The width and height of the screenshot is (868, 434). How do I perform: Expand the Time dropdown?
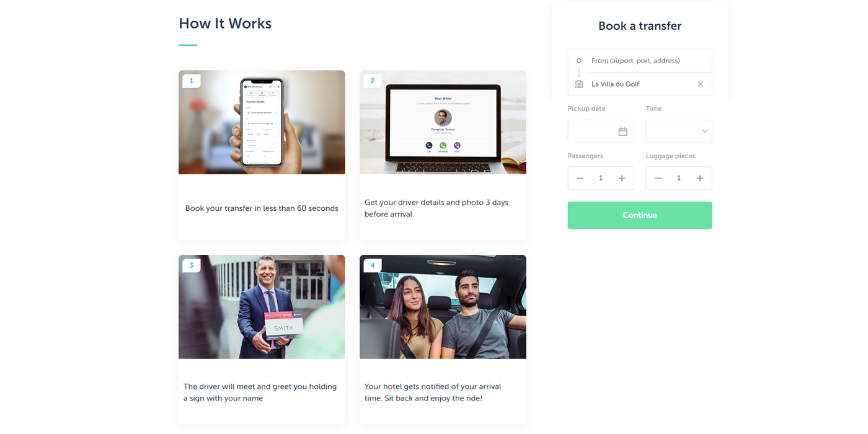coord(679,131)
